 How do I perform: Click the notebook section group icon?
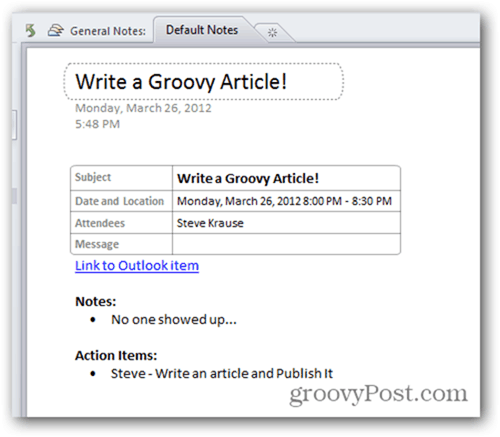tap(55, 30)
